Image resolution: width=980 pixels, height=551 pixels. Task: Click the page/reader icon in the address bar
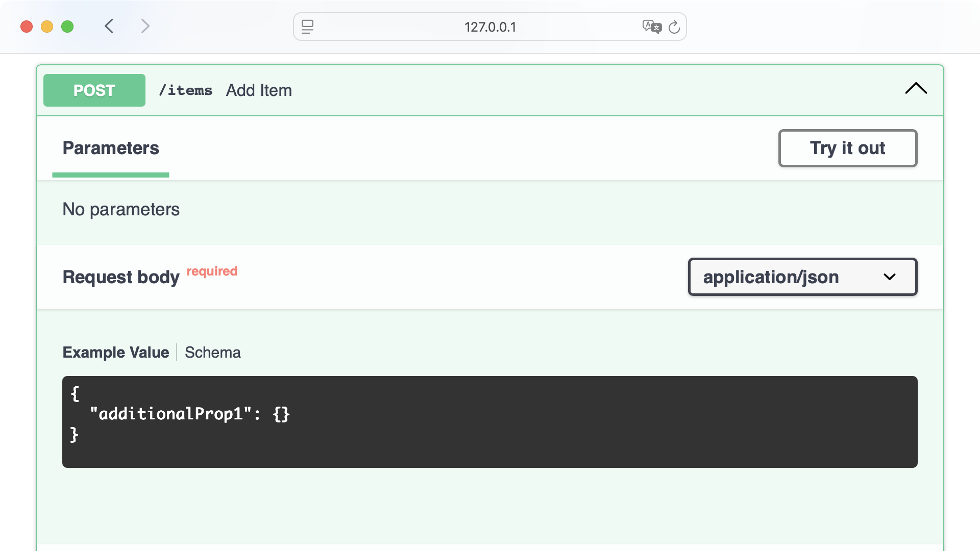pos(308,27)
